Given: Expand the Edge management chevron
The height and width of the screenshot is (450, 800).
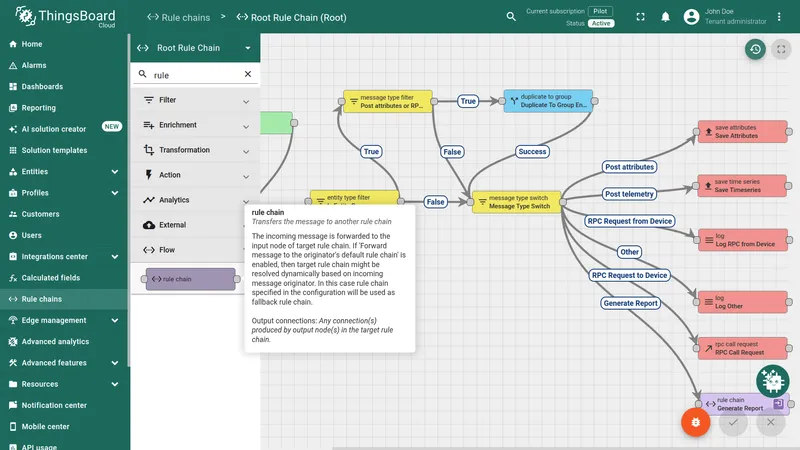Looking at the screenshot, I should pos(114,320).
